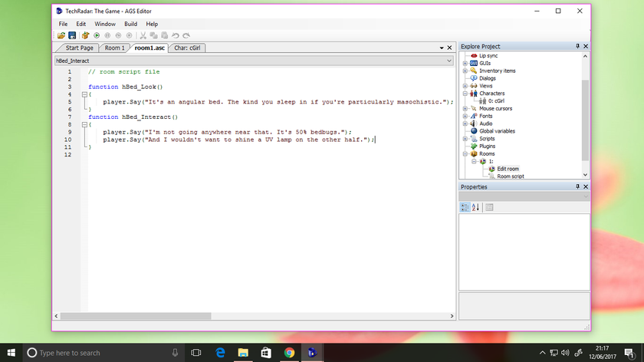Click the Open project folder icon
Viewport: 644px width, 362px height.
click(x=61, y=35)
